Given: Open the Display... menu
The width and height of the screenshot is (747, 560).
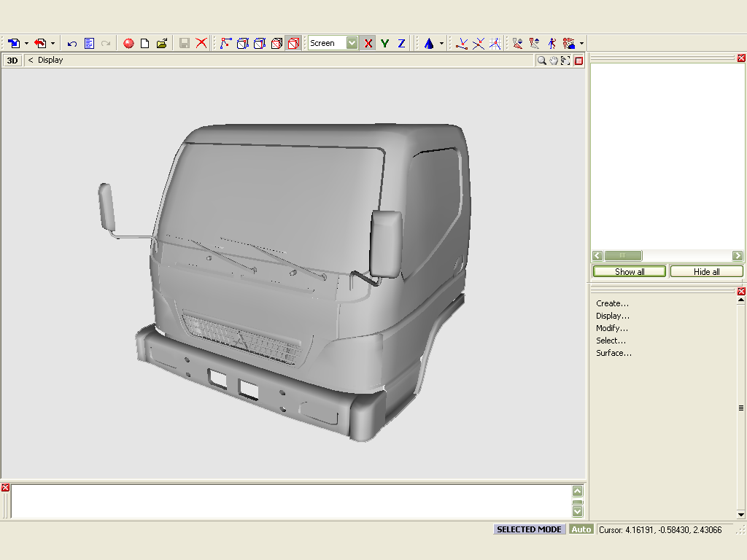Looking at the screenshot, I should (613, 316).
